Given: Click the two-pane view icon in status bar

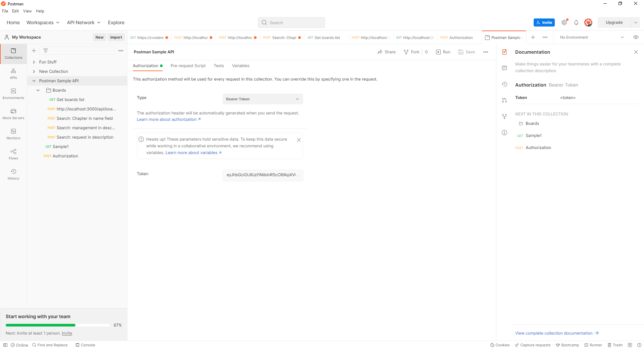Looking at the screenshot, I should coord(630,345).
